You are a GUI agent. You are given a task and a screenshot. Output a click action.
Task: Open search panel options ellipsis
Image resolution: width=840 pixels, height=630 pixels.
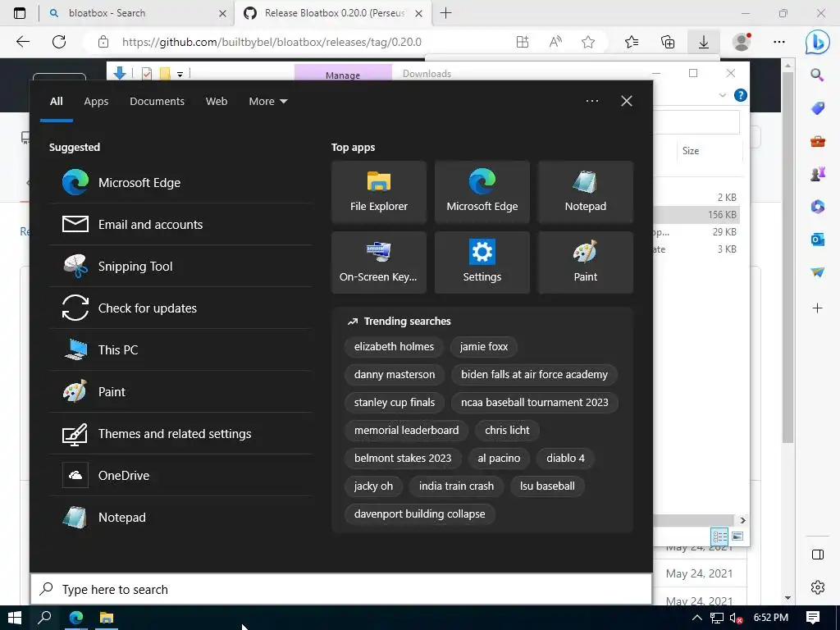[592, 101]
